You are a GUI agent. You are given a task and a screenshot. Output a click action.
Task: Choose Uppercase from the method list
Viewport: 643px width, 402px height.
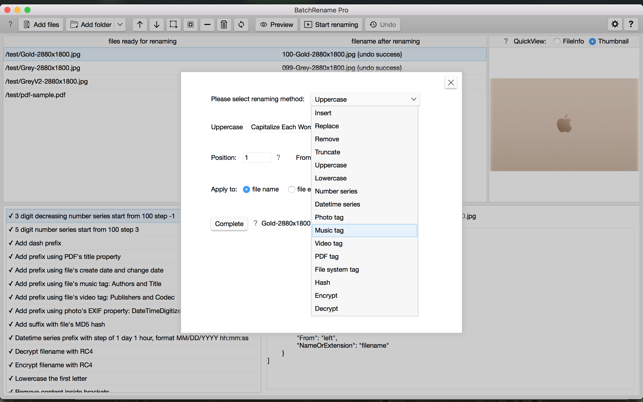[365, 165]
